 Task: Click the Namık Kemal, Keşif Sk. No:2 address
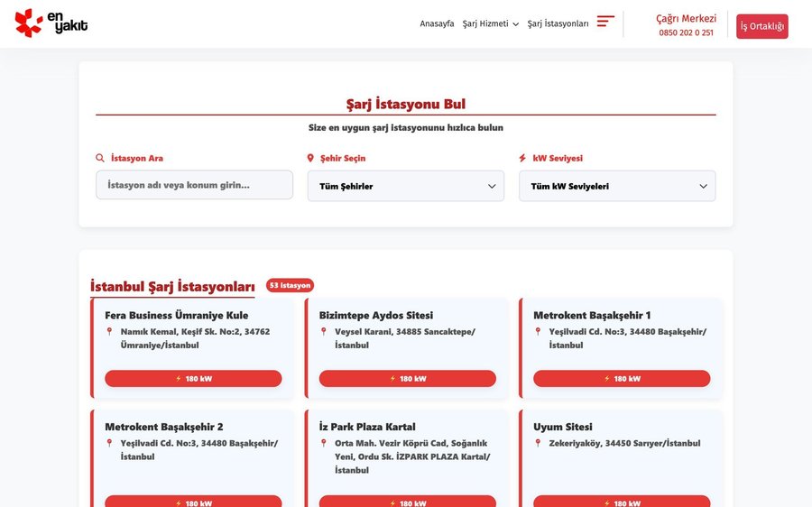(x=195, y=338)
